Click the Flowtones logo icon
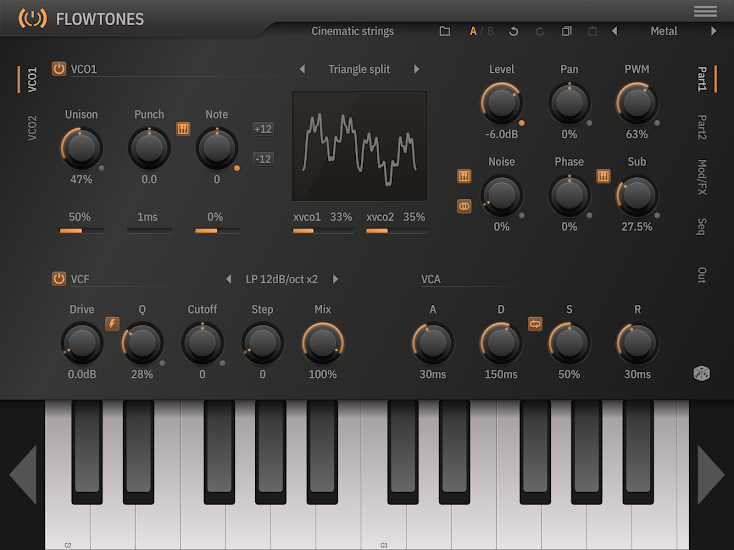Viewport: 734px width, 550px height. (x=32, y=19)
